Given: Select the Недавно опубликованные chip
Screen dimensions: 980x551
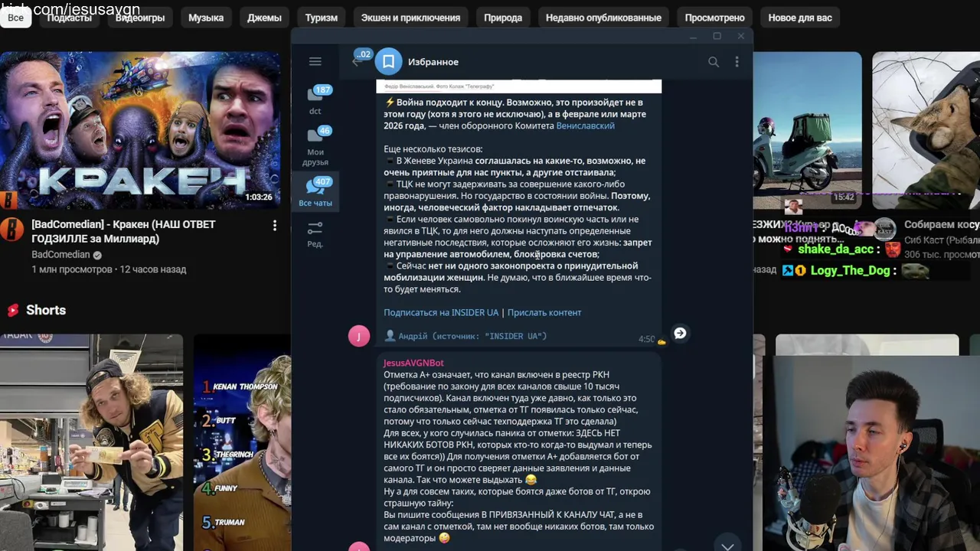Looking at the screenshot, I should [603, 18].
